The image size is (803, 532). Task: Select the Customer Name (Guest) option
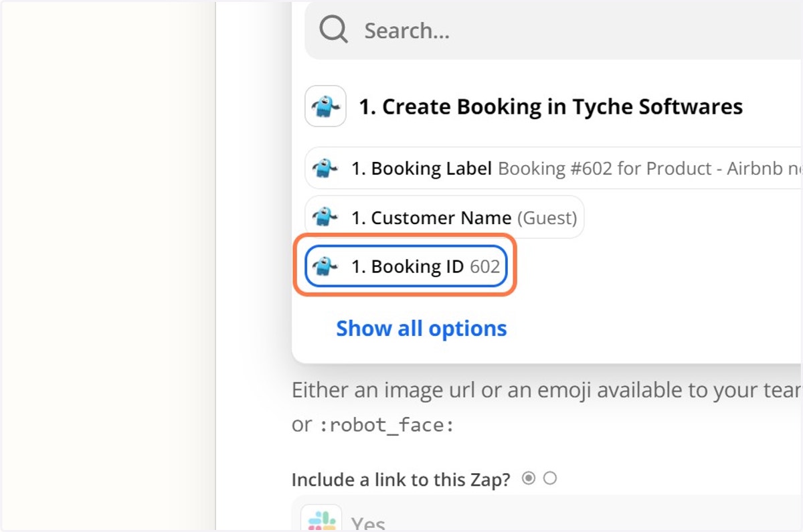pyautogui.click(x=444, y=217)
